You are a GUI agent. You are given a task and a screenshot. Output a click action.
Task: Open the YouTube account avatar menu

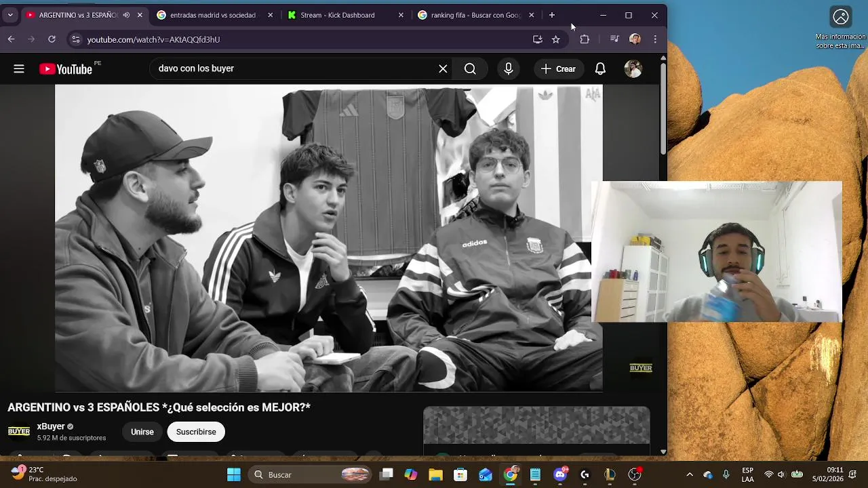(x=633, y=68)
